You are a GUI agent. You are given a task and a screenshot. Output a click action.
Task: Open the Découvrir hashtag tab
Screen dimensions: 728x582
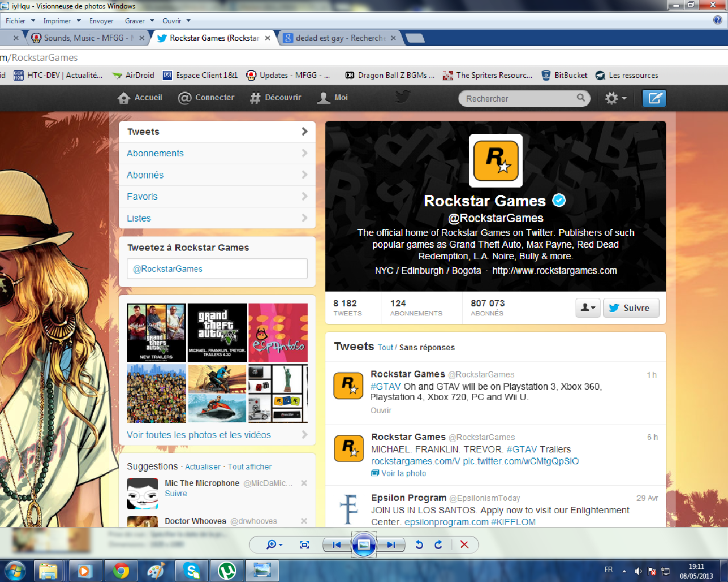276,98
